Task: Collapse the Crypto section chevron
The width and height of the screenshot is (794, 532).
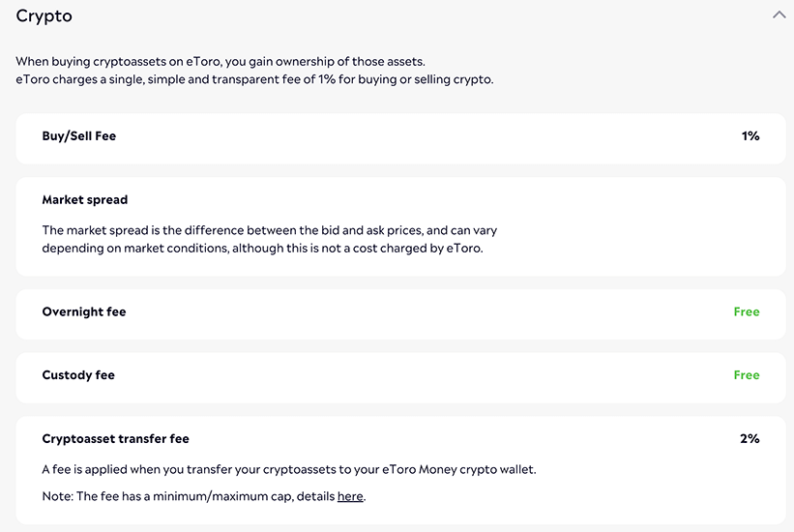Action: pos(779,15)
